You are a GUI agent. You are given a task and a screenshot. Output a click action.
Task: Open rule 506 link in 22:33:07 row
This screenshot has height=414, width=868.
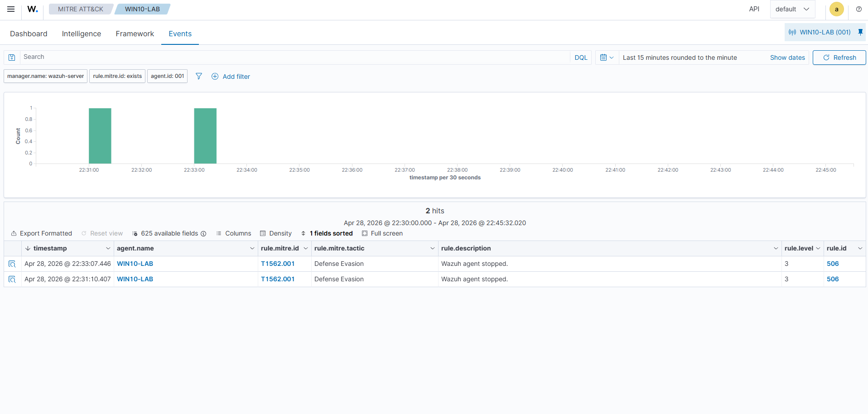pos(833,264)
